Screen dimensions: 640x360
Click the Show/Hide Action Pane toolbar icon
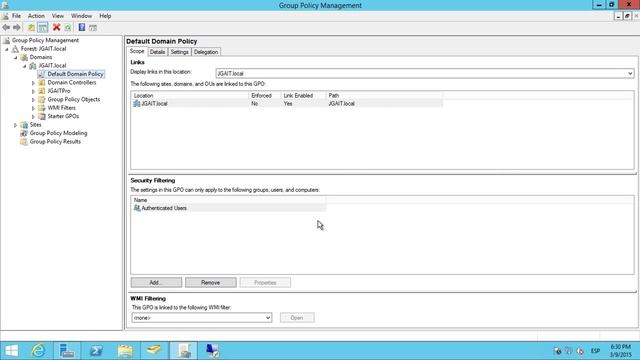[x=93, y=27]
